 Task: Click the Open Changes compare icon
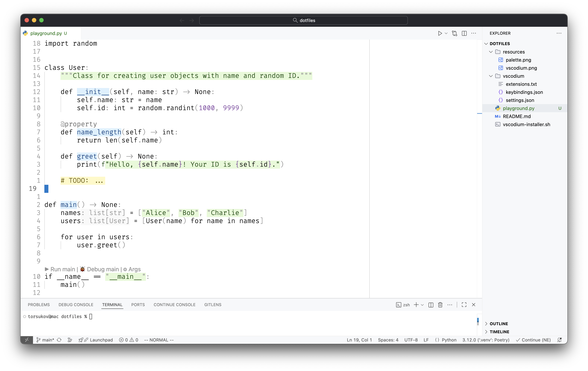point(454,33)
